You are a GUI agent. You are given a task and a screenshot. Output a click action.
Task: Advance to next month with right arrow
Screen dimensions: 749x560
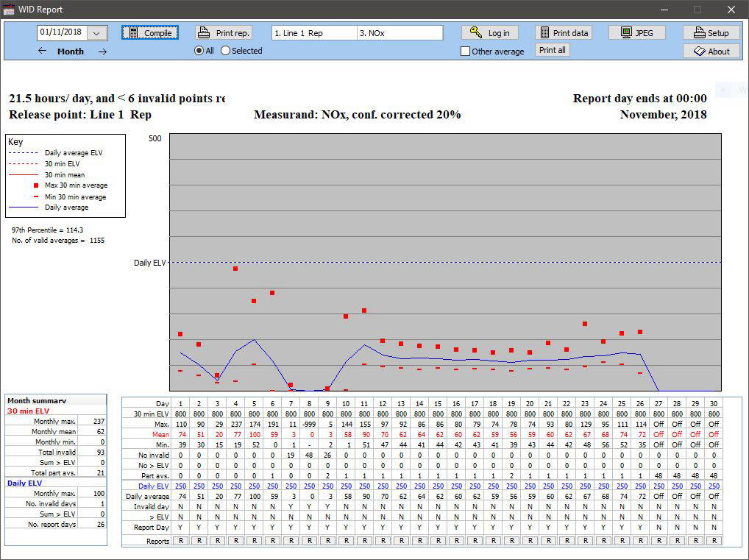click(x=102, y=52)
